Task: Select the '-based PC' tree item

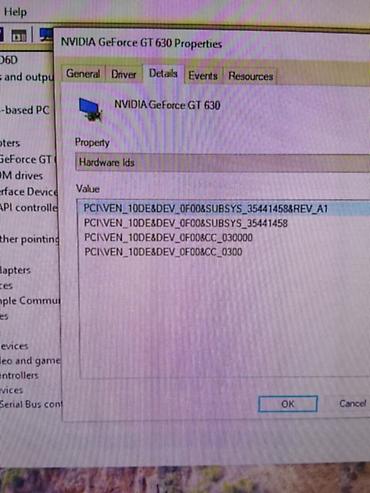Action: pos(25,110)
